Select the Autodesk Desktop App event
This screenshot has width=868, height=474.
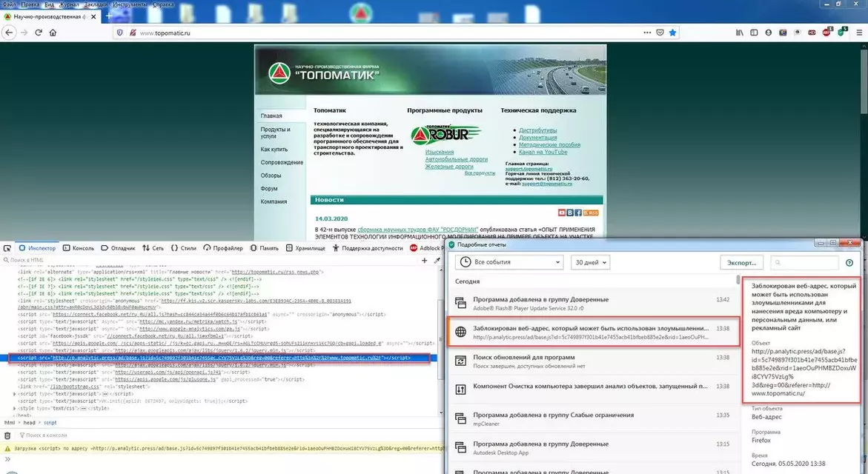[x=594, y=447]
